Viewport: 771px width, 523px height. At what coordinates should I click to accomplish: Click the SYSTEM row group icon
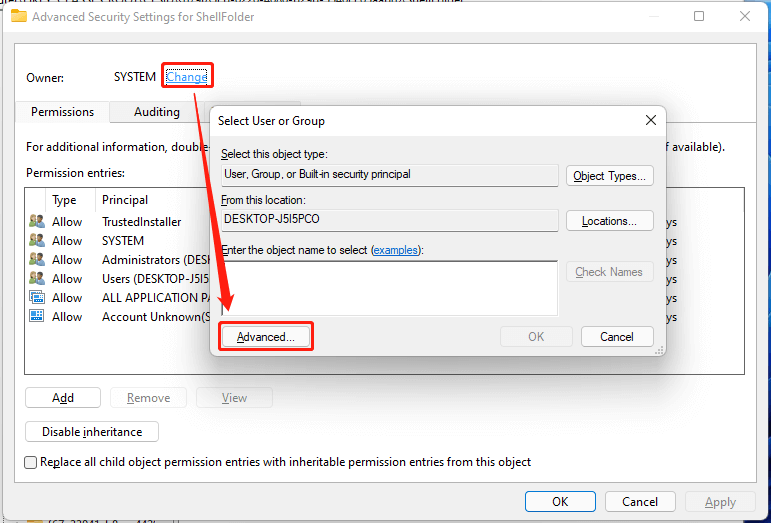pyautogui.click(x=37, y=241)
